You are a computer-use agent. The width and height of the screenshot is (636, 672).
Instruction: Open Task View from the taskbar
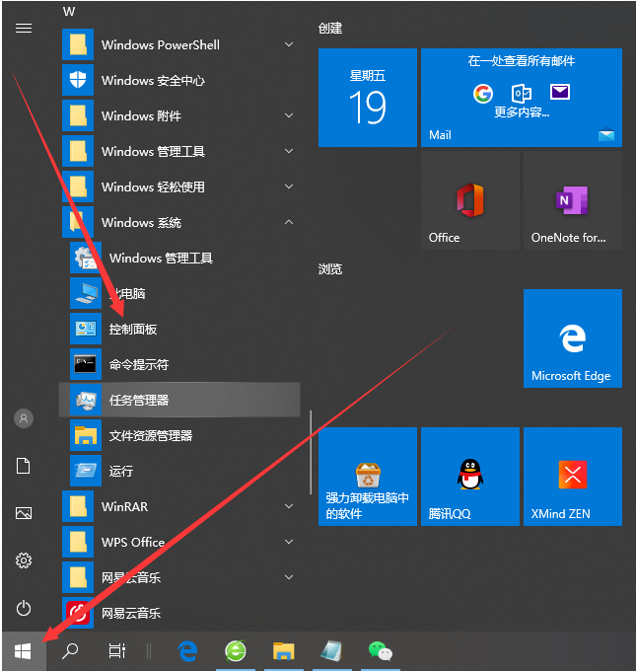[x=117, y=651]
